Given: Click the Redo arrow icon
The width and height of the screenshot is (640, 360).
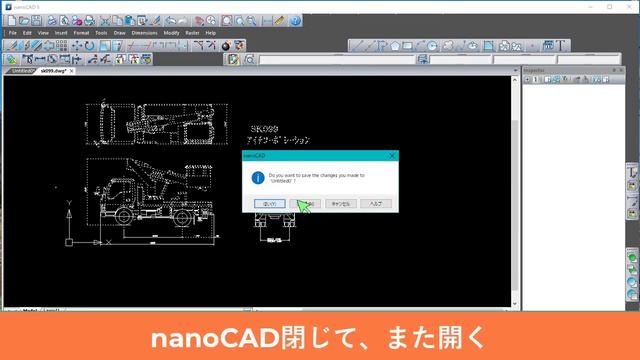Looking at the screenshot, I should coord(182,20).
